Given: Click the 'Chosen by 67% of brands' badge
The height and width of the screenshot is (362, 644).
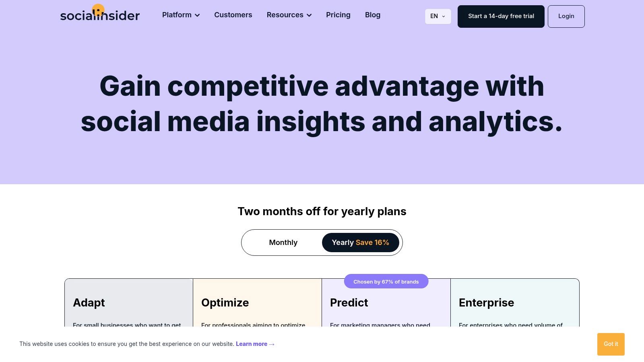Looking at the screenshot, I should point(386,282).
